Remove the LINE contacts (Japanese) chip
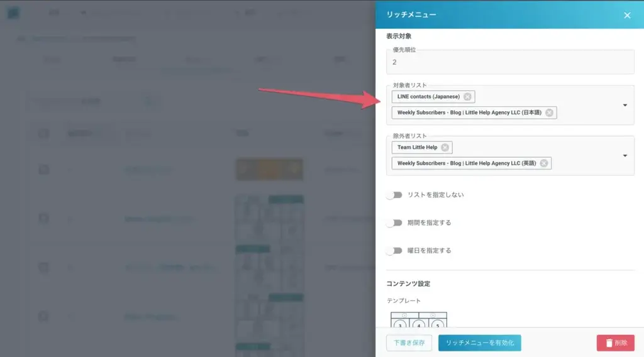This screenshot has height=357, width=644. coord(467,97)
